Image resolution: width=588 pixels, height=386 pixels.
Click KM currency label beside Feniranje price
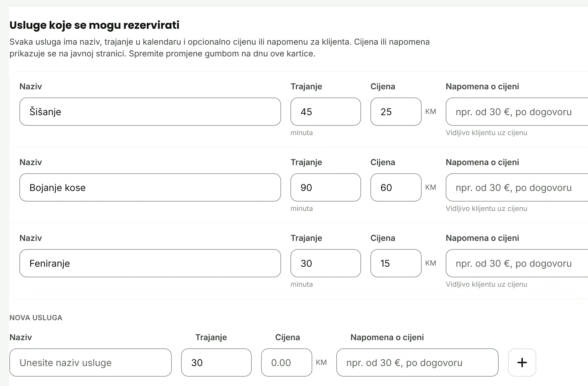(x=431, y=263)
